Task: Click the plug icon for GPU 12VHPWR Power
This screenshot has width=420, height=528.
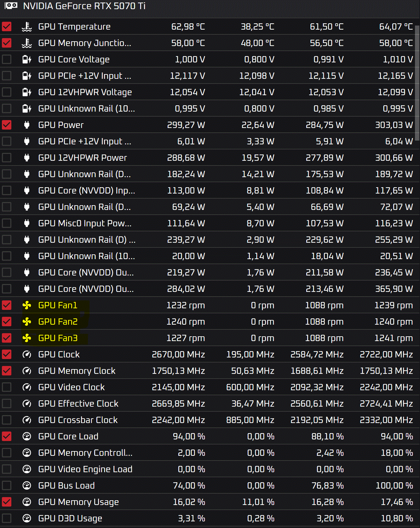Action: point(27,158)
